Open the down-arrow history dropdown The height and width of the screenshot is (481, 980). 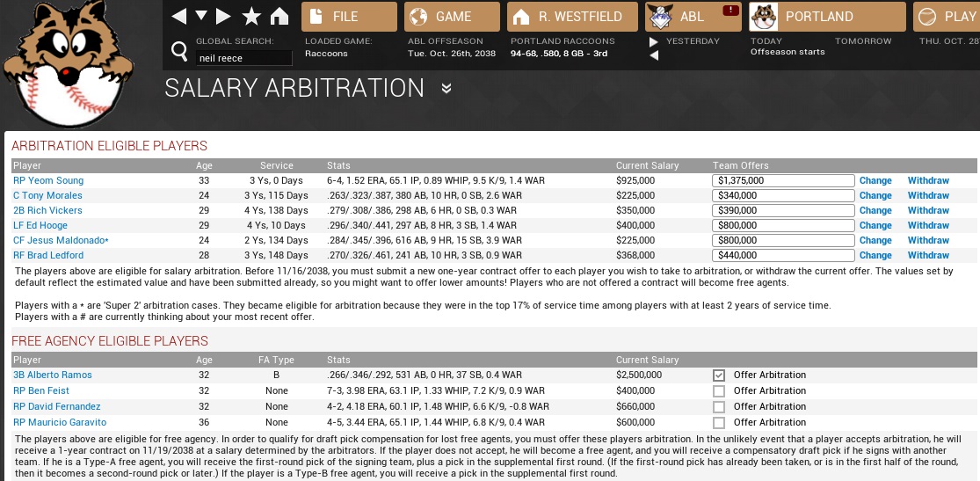coord(201,16)
